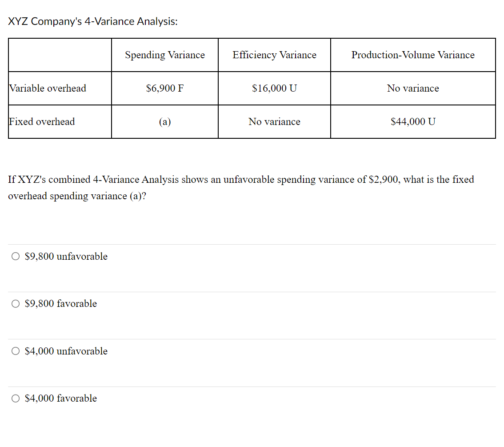
Task: Click the $4,000 favorable answer label
Action: [x=61, y=398]
